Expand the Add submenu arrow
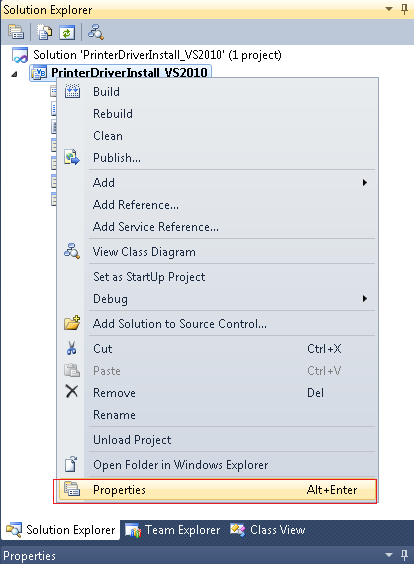This screenshot has width=414, height=564. [365, 183]
